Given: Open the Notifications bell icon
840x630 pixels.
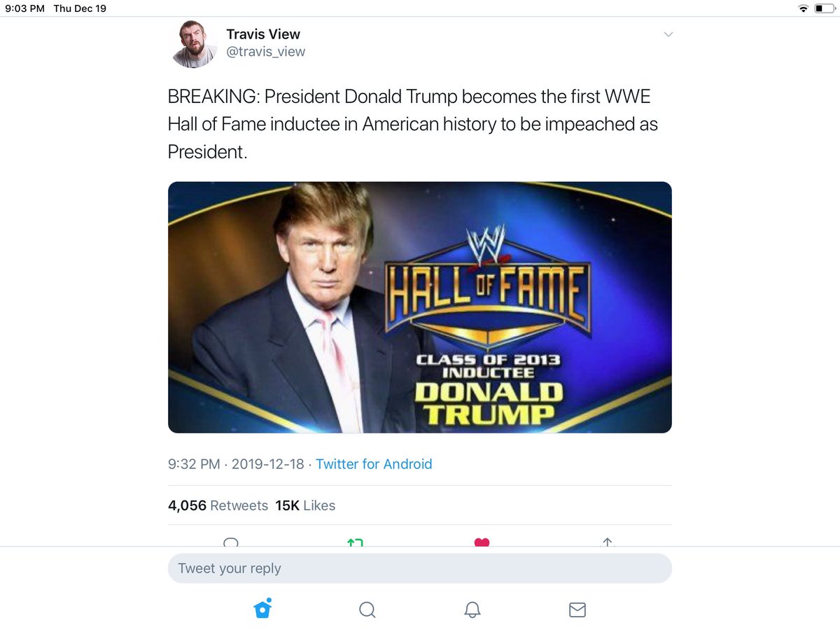Looking at the screenshot, I should click(x=472, y=610).
